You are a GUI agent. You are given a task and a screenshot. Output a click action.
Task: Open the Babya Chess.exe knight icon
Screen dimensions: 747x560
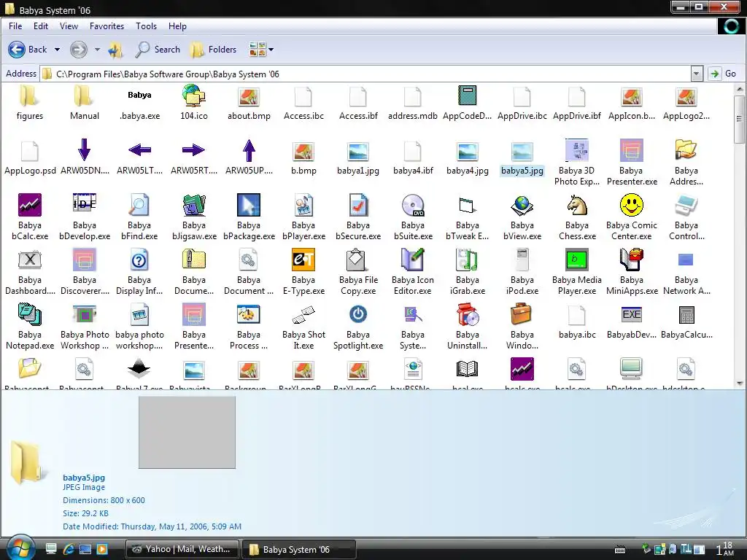tap(577, 205)
